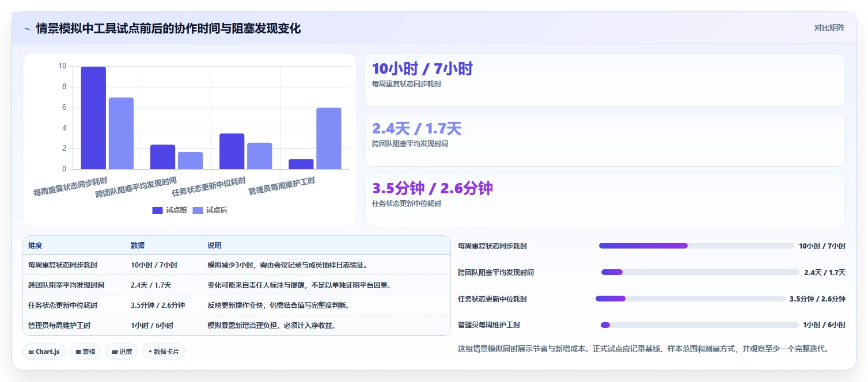
Task: Click the 数据 column header
Action: click(138, 246)
